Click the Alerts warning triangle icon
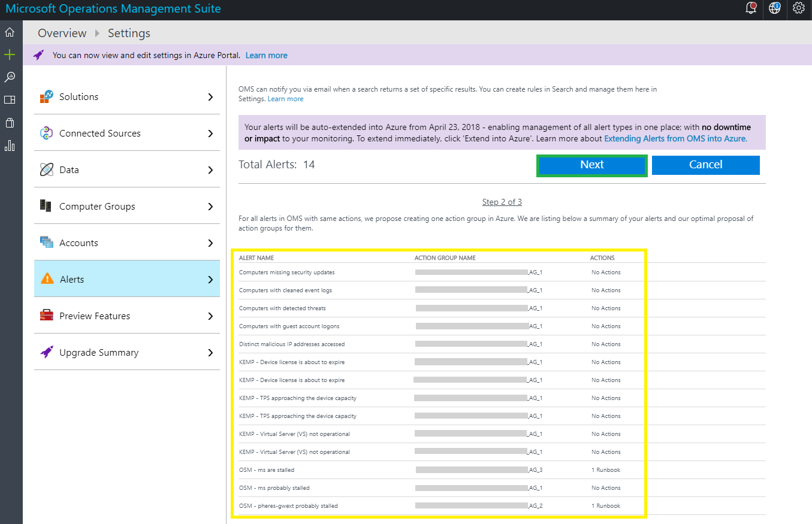Image resolution: width=812 pixels, height=524 pixels. [x=47, y=279]
